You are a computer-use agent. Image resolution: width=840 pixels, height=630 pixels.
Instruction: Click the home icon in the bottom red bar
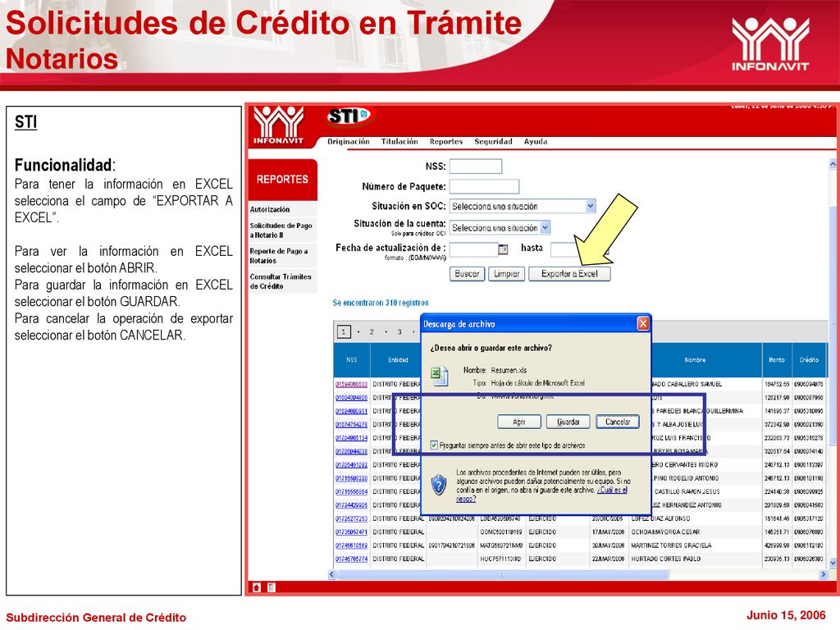(257, 587)
